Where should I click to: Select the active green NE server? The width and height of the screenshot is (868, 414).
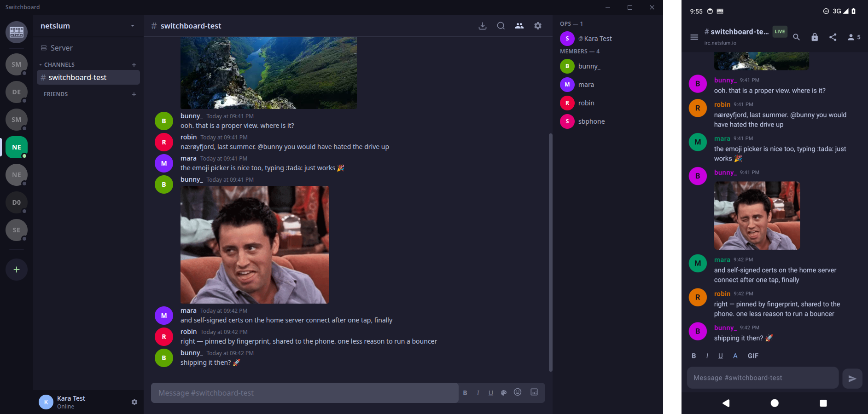[17, 147]
